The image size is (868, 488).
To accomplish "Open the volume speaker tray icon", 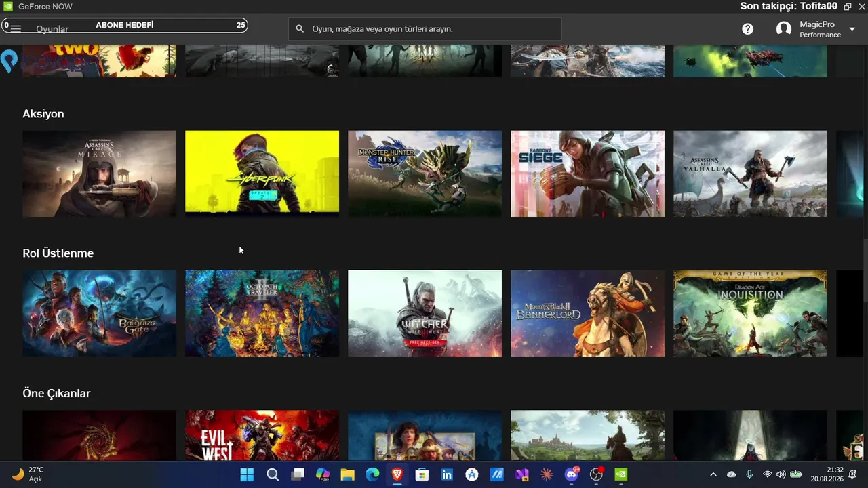I will (x=781, y=474).
